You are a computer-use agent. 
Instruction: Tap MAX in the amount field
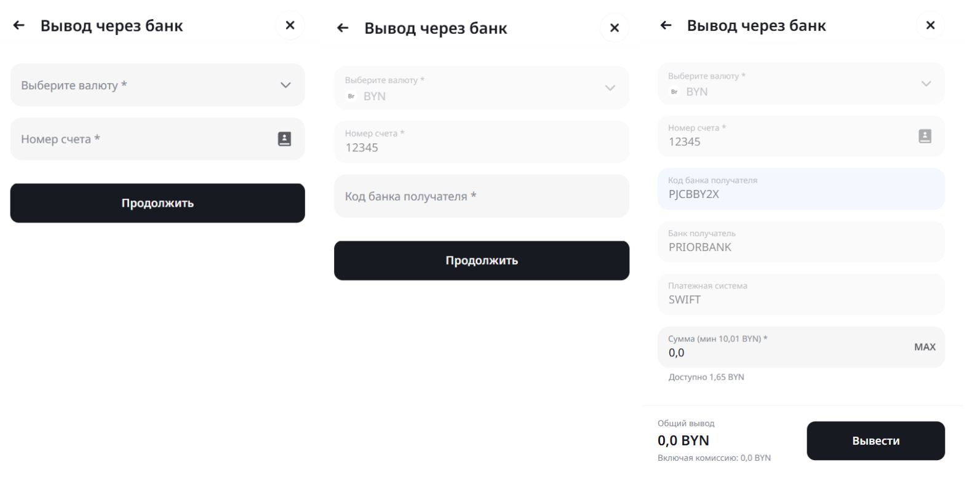pyautogui.click(x=925, y=347)
